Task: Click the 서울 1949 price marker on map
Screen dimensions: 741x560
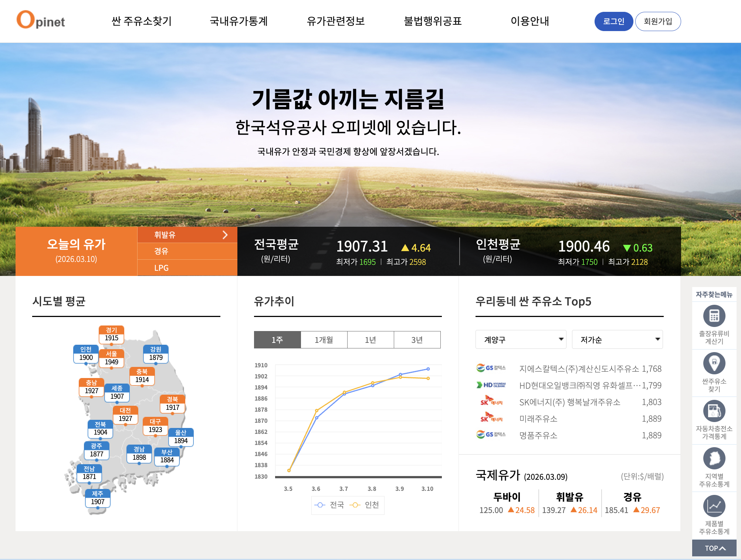Action: pos(111,358)
